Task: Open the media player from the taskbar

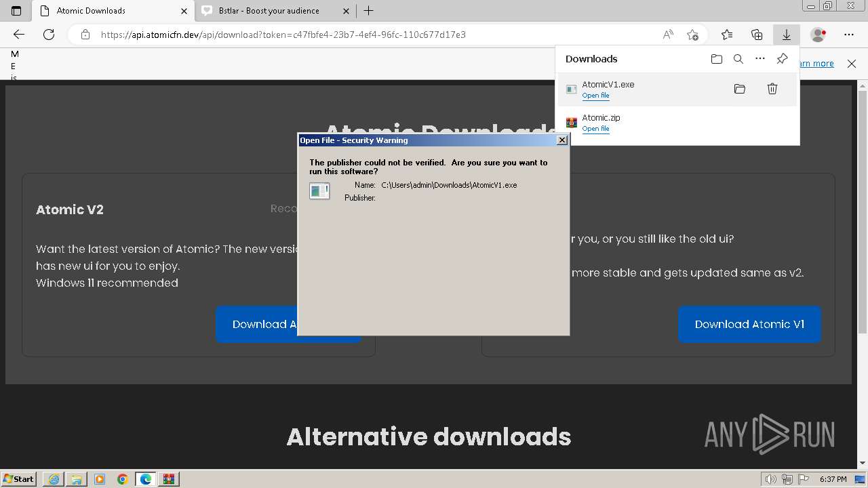Action: pos(100,479)
